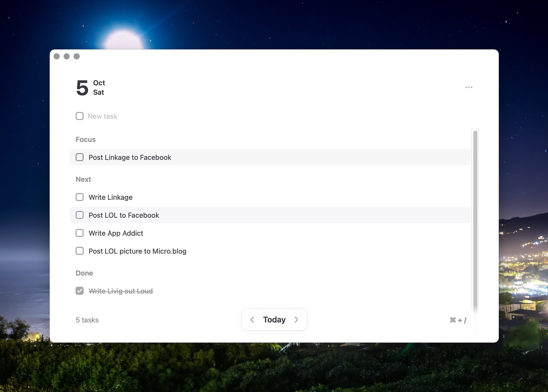Check off Post LOL to Facebook

(x=79, y=215)
